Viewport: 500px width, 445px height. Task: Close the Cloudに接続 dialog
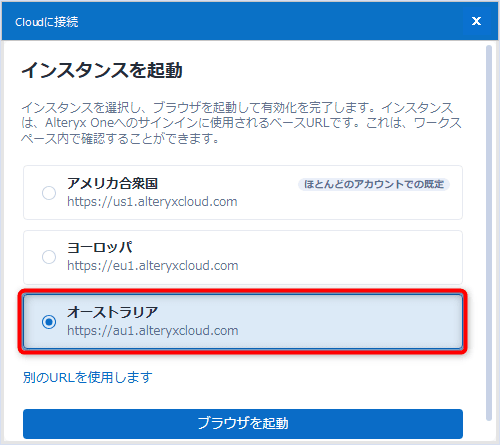coord(476,21)
